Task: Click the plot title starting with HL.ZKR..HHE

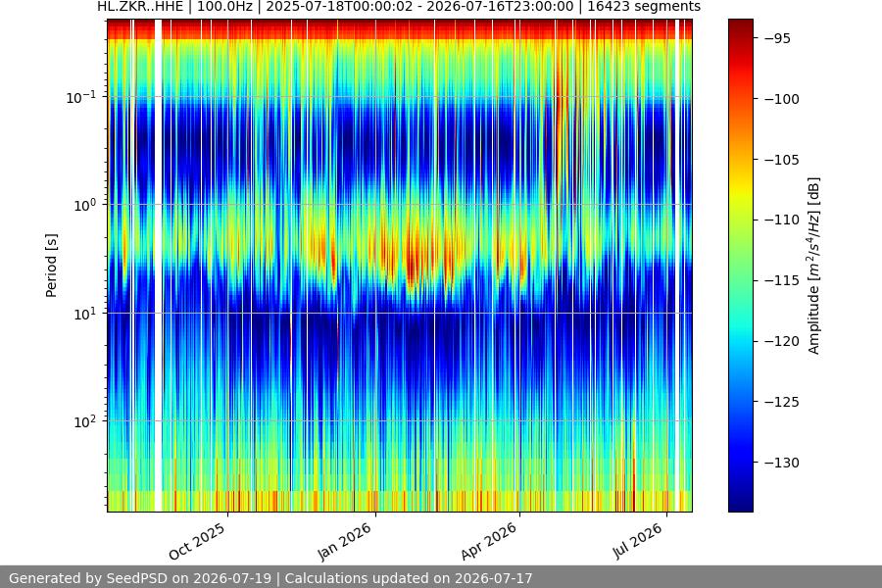Action: tap(399, 7)
